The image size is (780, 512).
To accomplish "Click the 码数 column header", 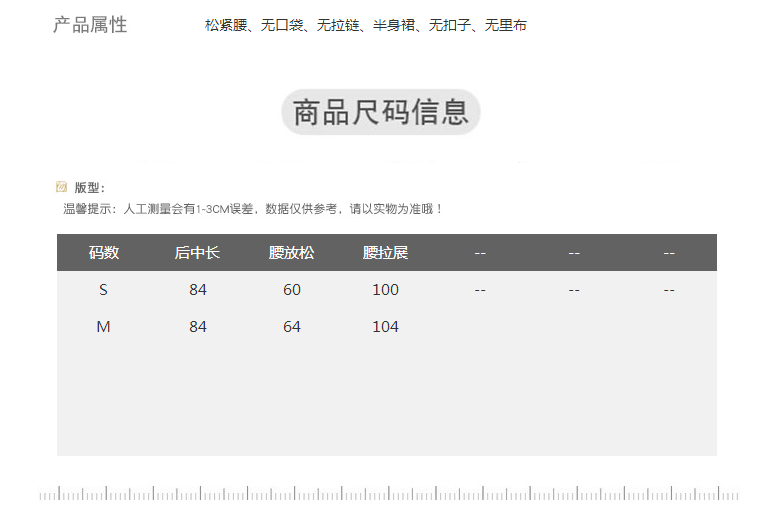I will (103, 253).
